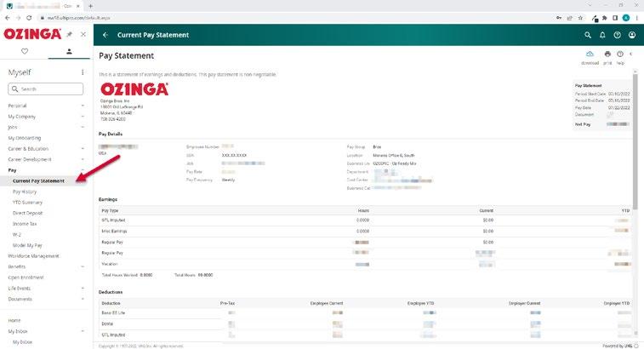This screenshot has height=349, width=644.
Task: Go to Home in sidebar
Action: pos(14,320)
